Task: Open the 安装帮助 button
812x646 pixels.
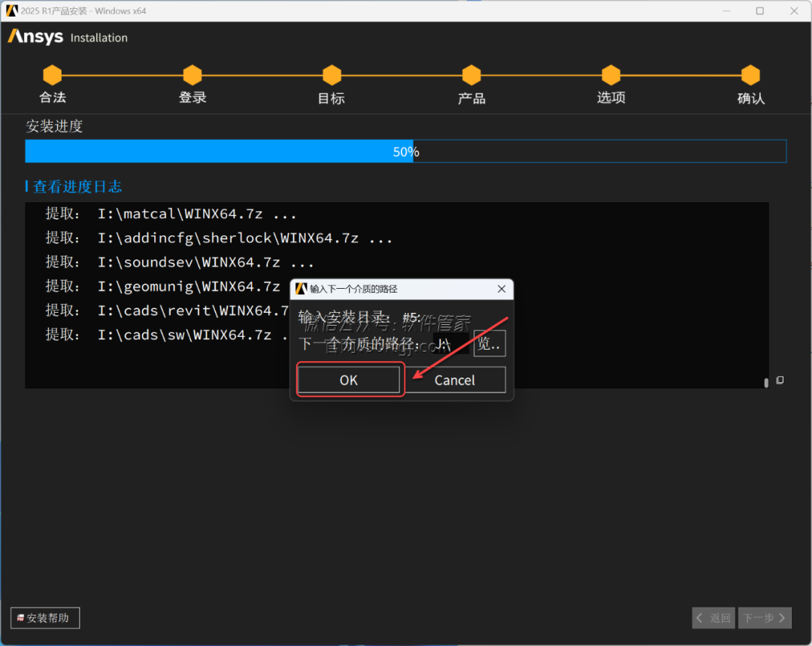Action: 45,618
